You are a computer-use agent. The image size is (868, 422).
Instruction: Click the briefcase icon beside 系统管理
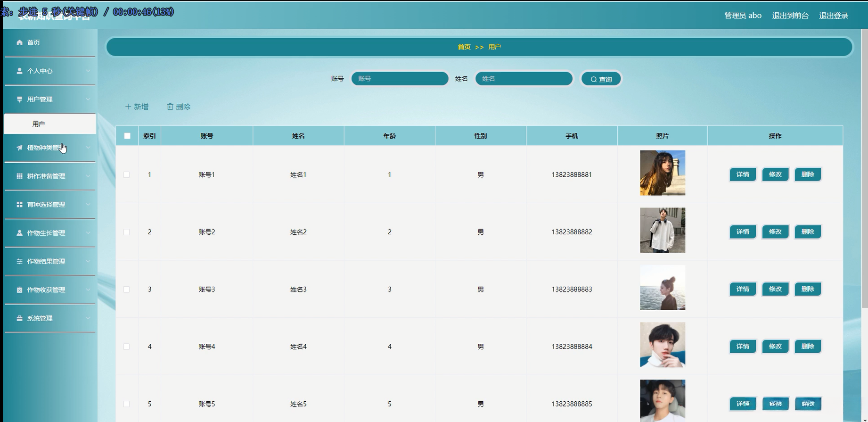click(x=19, y=318)
